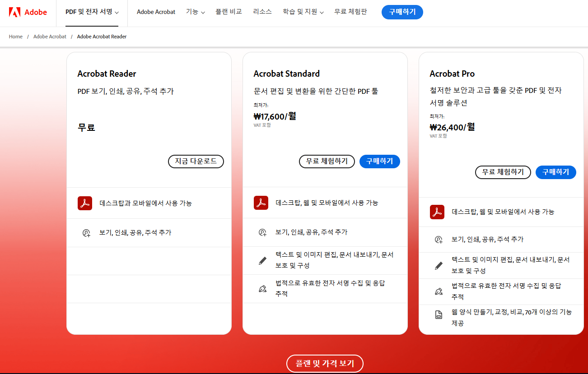Click the 플랜 및 가격 보기 button
588x374 pixels.
(x=325, y=364)
